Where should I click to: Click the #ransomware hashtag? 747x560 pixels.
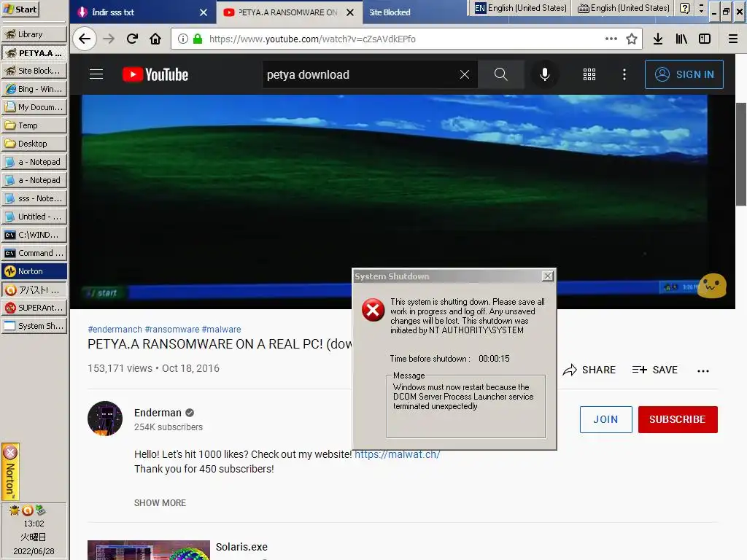[x=172, y=329]
